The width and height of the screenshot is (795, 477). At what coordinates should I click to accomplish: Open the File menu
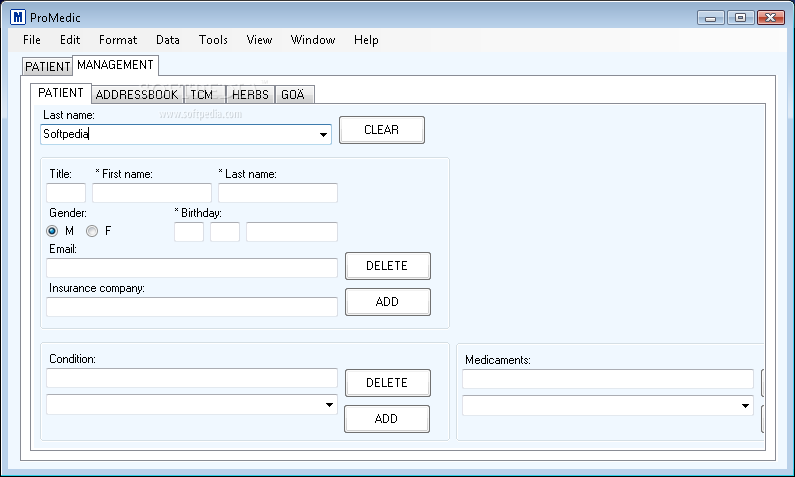31,40
